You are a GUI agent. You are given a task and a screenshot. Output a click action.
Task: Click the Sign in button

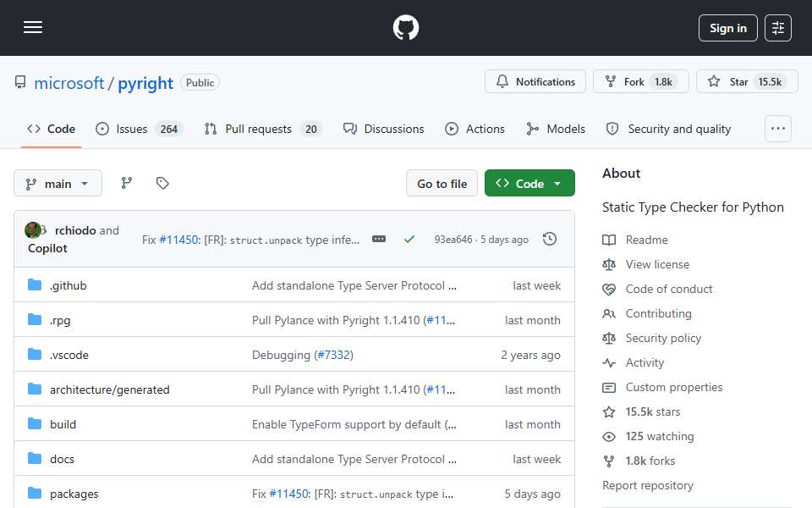tap(727, 28)
